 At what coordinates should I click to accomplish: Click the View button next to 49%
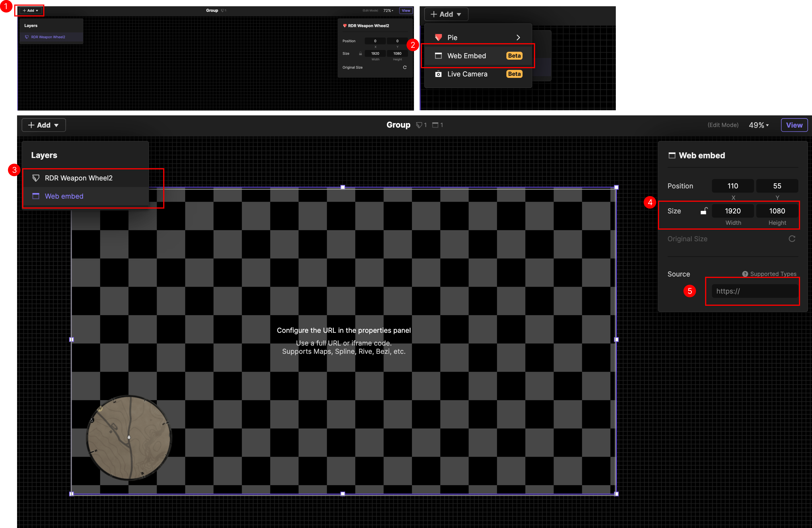click(x=794, y=125)
